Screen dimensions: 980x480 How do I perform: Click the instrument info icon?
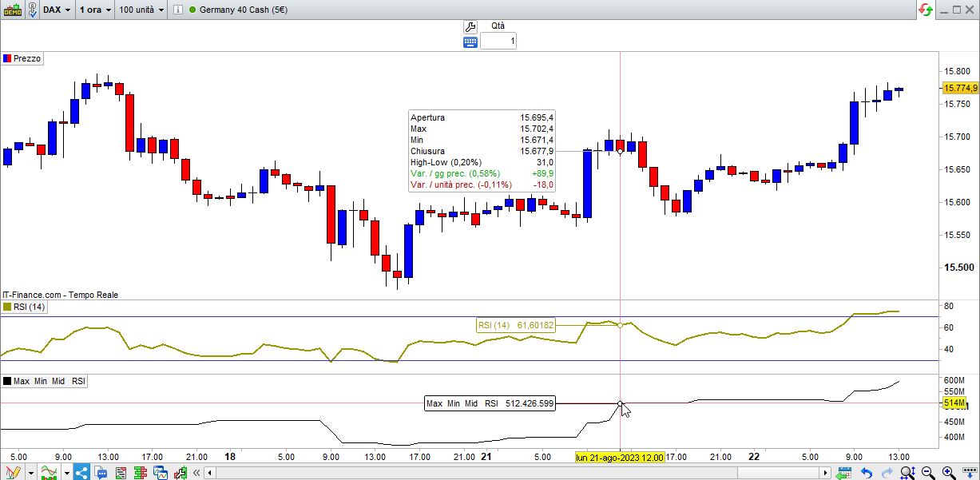(x=177, y=10)
